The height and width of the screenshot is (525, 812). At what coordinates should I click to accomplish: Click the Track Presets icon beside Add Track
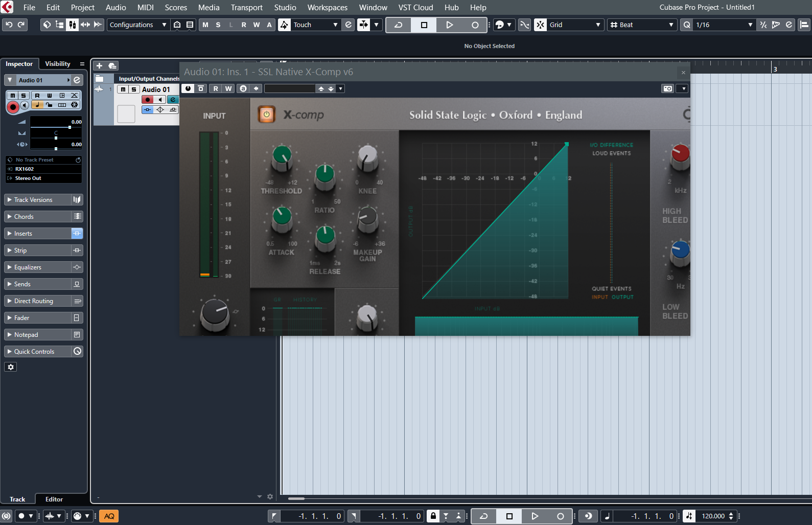pyautogui.click(x=112, y=65)
